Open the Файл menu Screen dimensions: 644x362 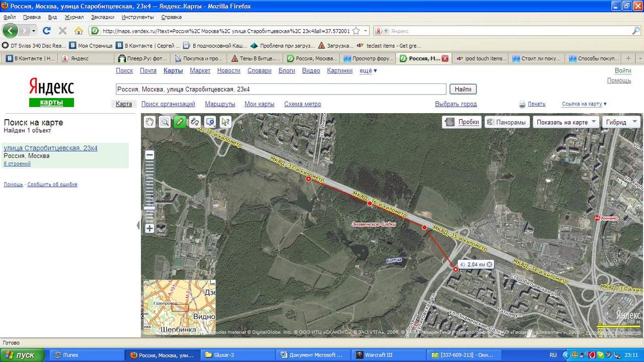pos(9,17)
